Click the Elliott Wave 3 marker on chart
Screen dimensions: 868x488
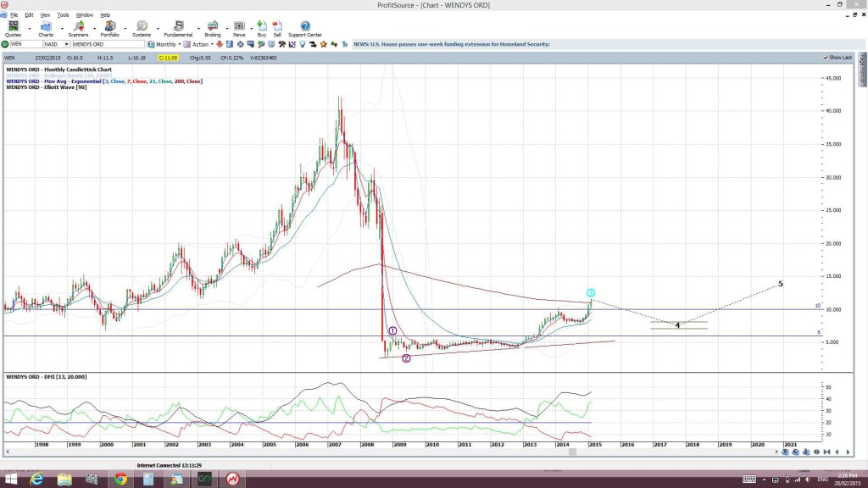pyautogui.click(x=591, y=292)
